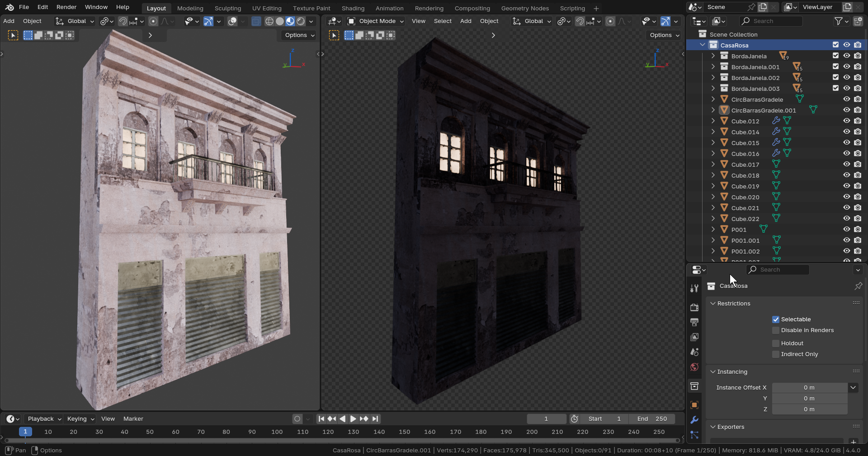Select rendered shading in left viewport
The height and width of the screenshot is (456, 868).
tap(301, 21)
